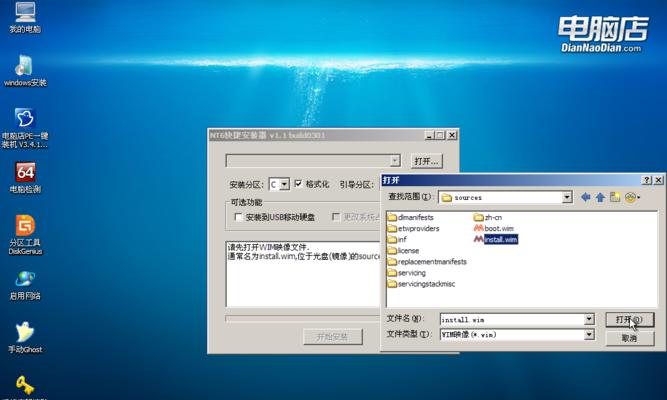Open 电脑店PE一键装机 desktop icon
Image resolution: width=667 pixels, height=400 pixels.
click(x=25, y=128)
